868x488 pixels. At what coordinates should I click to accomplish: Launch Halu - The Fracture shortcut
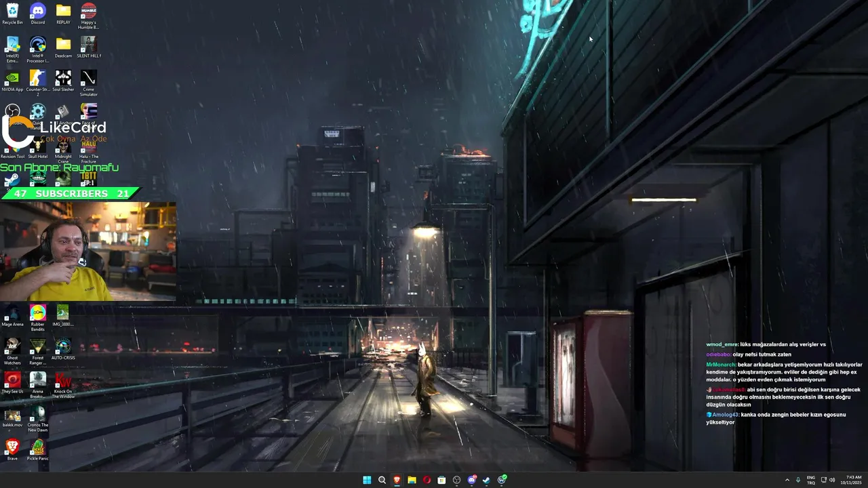coord(88,150)
